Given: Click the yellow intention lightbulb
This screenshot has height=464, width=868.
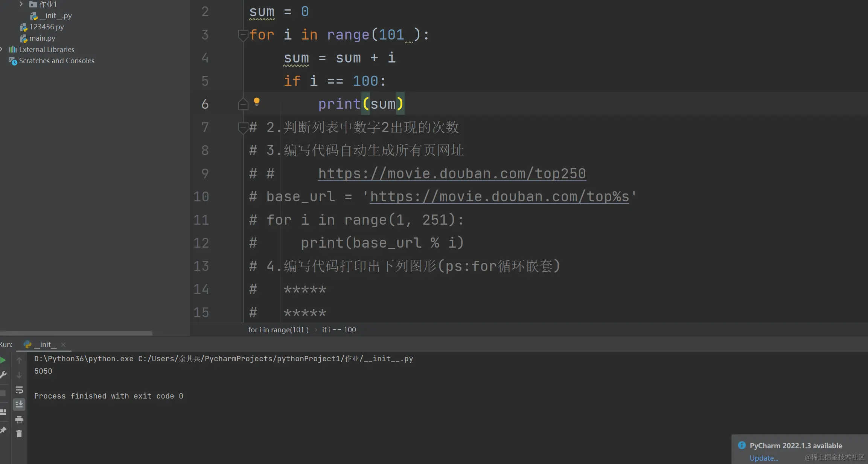Looking at the screenshot, I should [x=257, y=102].
